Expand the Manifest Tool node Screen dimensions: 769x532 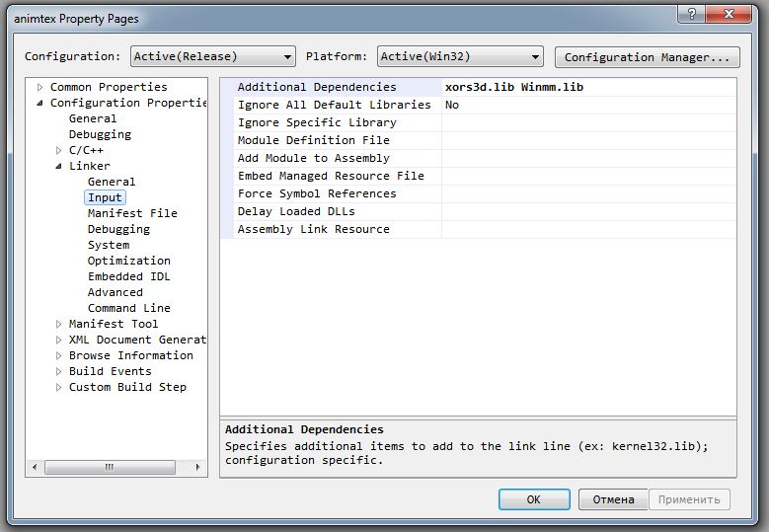coord(59,324)
